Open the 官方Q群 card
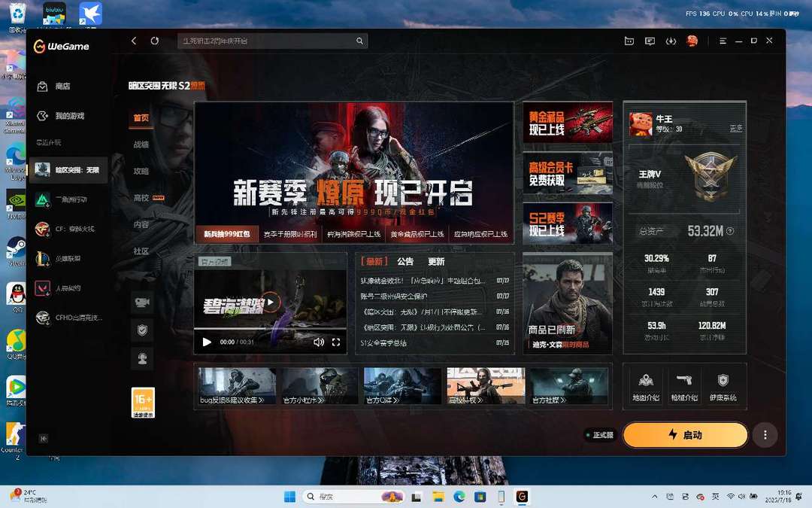812x508 pixels. coord(403,386)
